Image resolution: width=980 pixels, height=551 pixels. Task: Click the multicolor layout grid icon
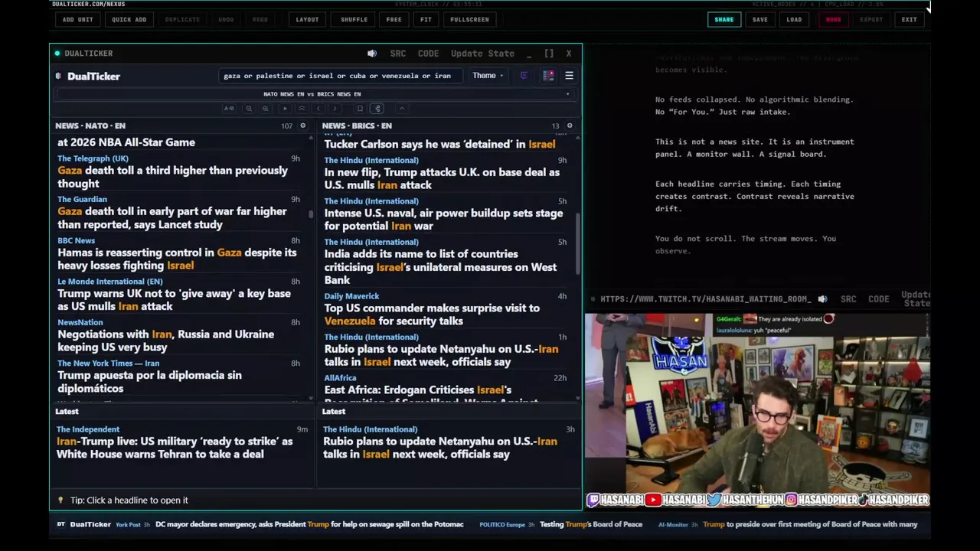pos(548,76)
